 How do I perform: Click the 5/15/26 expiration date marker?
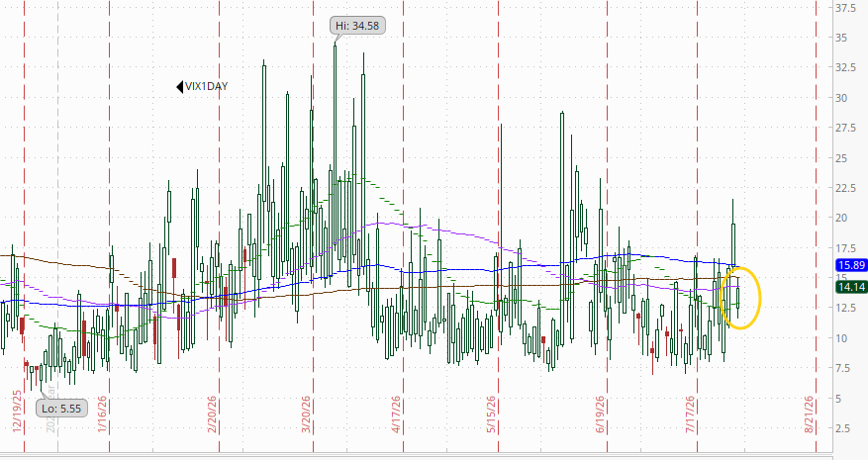492,414
